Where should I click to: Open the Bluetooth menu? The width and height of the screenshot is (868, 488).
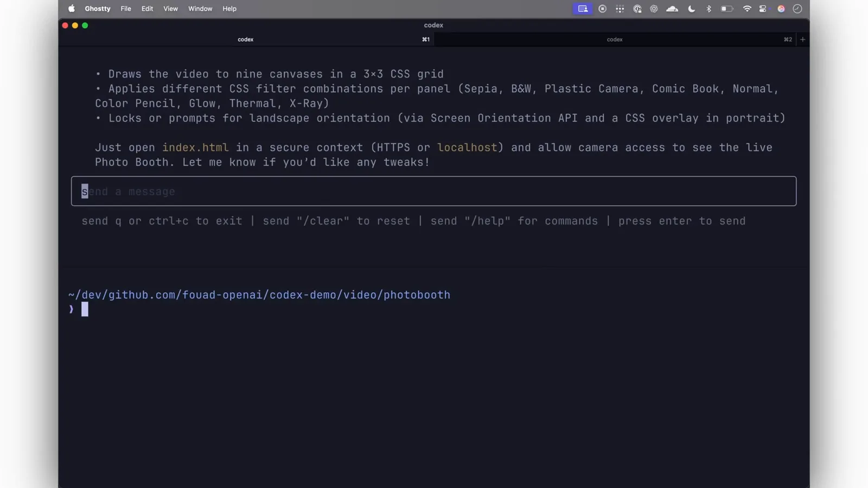[709, 9]
